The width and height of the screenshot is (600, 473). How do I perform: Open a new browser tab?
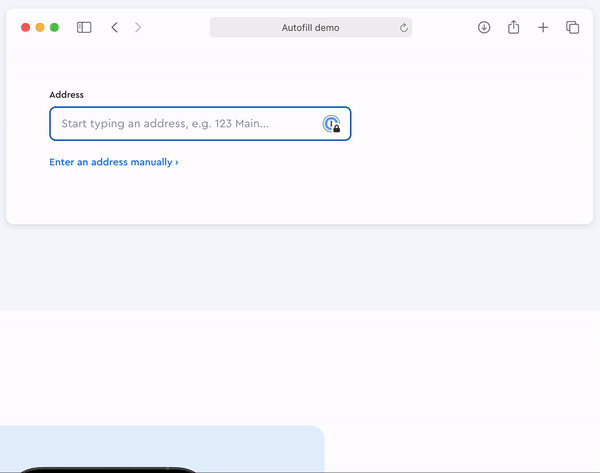(543, 28)
